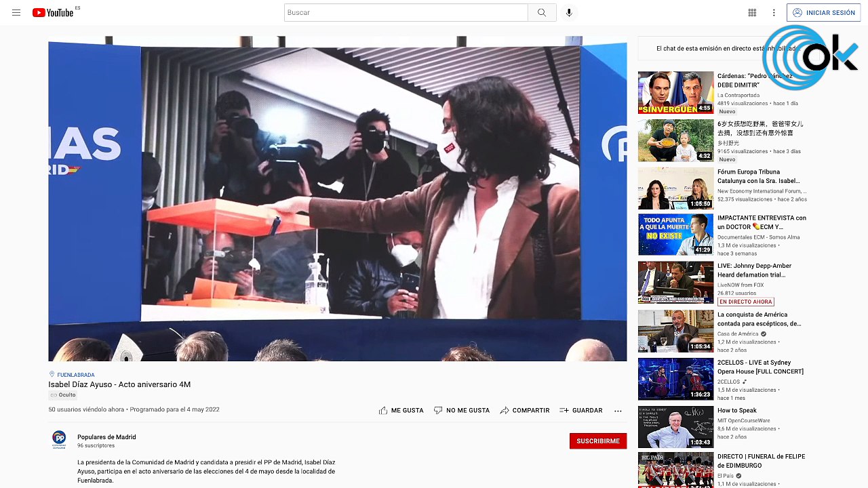Open the YouTube apps grid

click(x=752, y=13)
